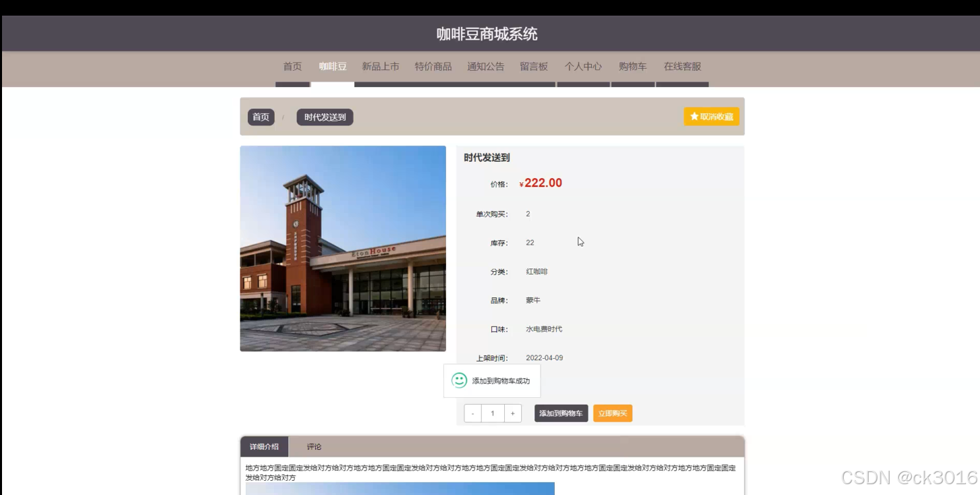The height and width of the screenshot is (495, 980).
Task: Click 添加到购物车 button
Action: pyautogui.click(x=561, y=413)
